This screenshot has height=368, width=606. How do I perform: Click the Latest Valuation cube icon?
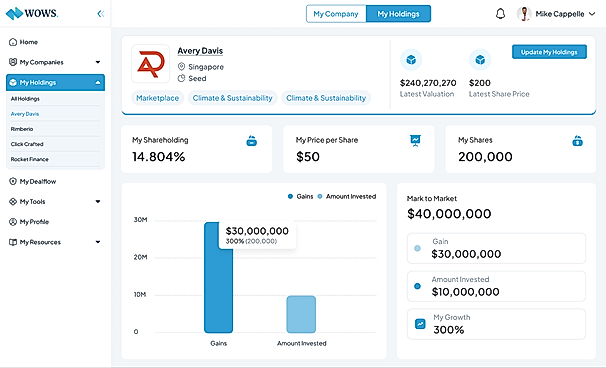pos(411,60)
